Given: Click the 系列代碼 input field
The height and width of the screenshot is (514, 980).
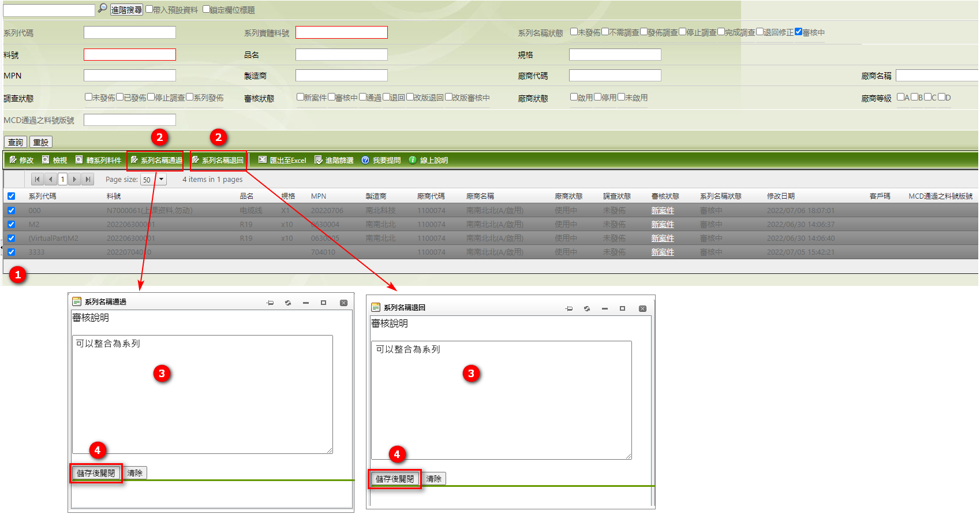Looking at the screenshot, I should tap(130, 32).
